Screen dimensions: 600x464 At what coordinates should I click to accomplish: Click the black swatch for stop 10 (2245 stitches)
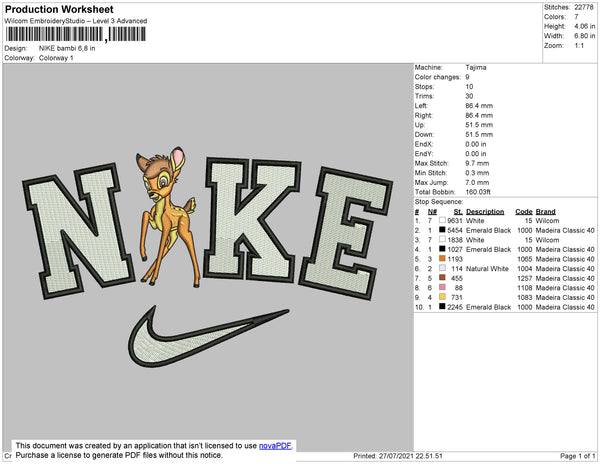click(x=442, y=306)
